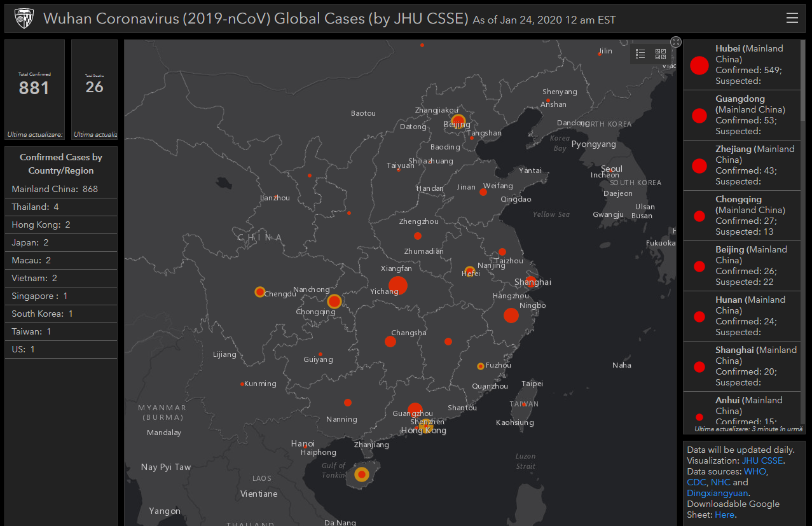Click 'Mainland China: 868' row
This screenshot has width=812, height=526.
coord(61,189)
